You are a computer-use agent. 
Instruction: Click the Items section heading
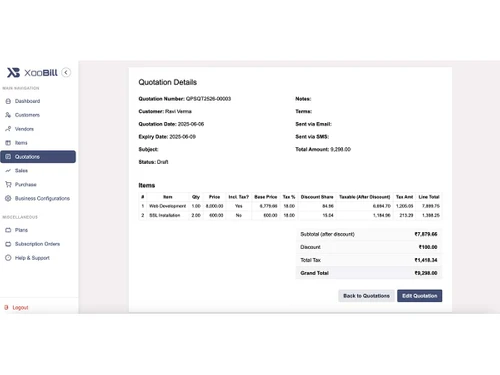coord(147,185)
